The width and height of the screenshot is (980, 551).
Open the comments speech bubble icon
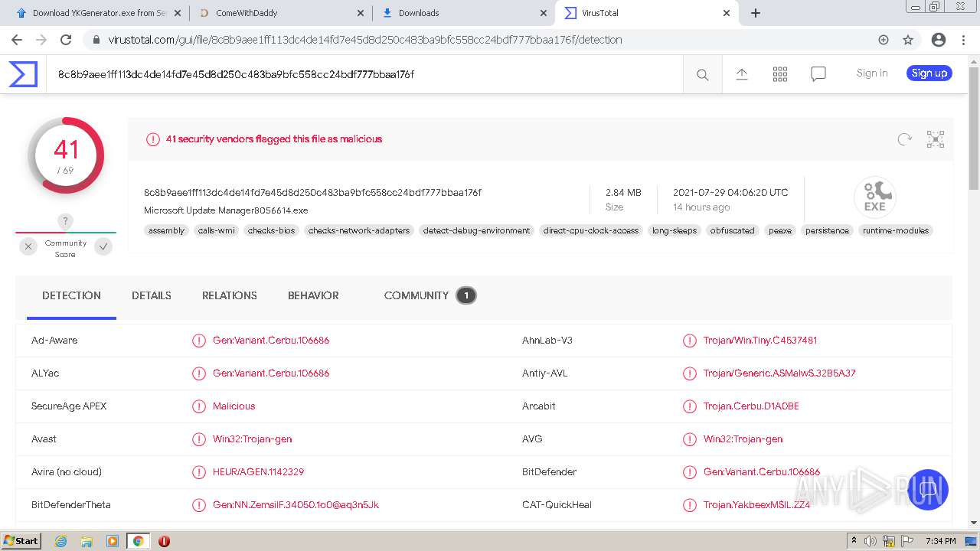tap(818, 73)
